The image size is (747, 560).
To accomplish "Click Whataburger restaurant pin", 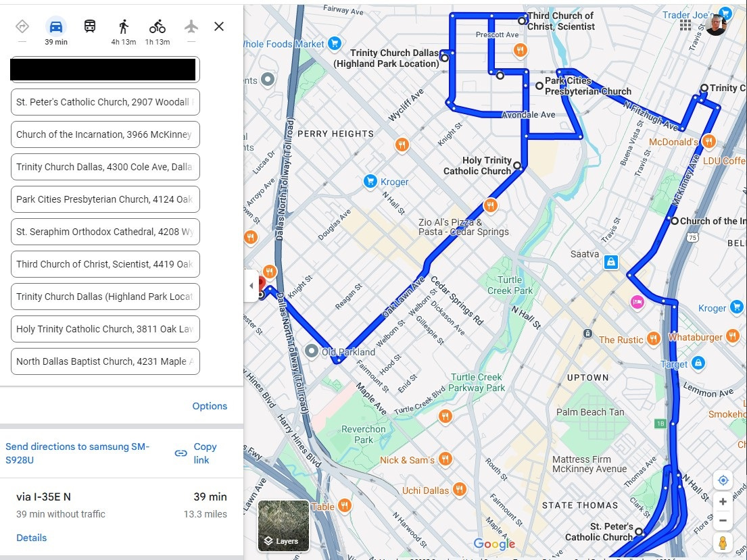I will coord(732,336).
